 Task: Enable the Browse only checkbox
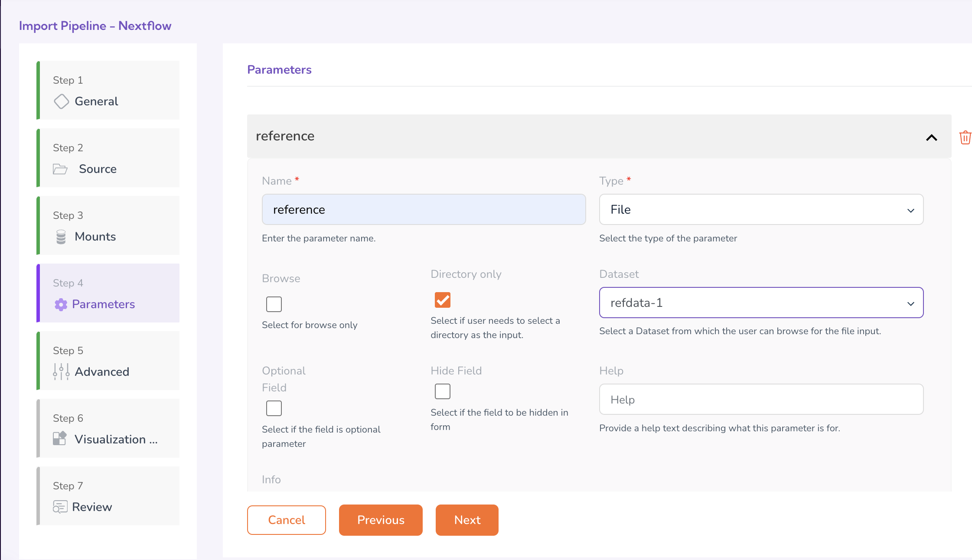click(274, 304)
